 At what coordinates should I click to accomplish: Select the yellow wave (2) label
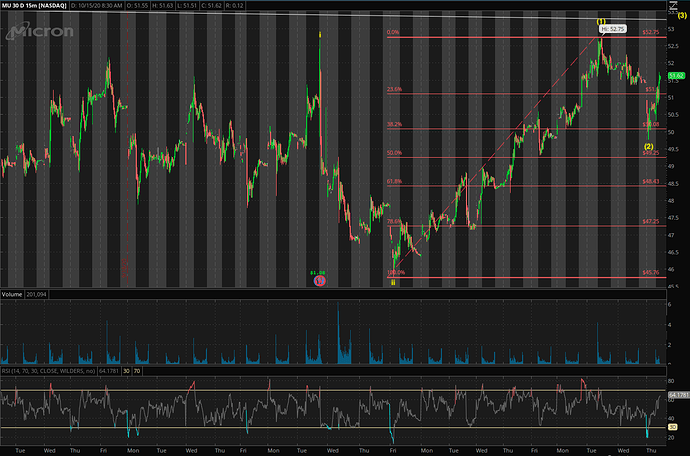pos(648,146)
